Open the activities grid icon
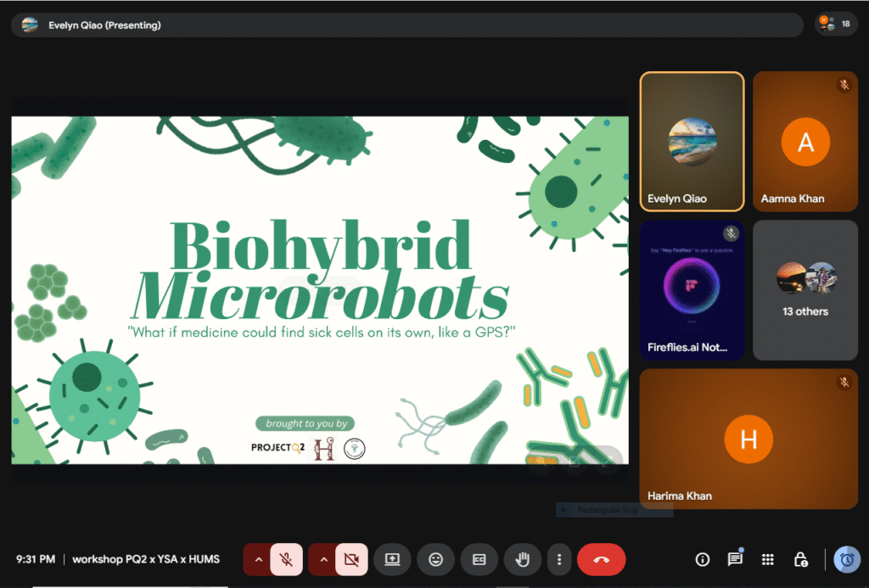This screenshot has height=588, width=869. [767, 560]
